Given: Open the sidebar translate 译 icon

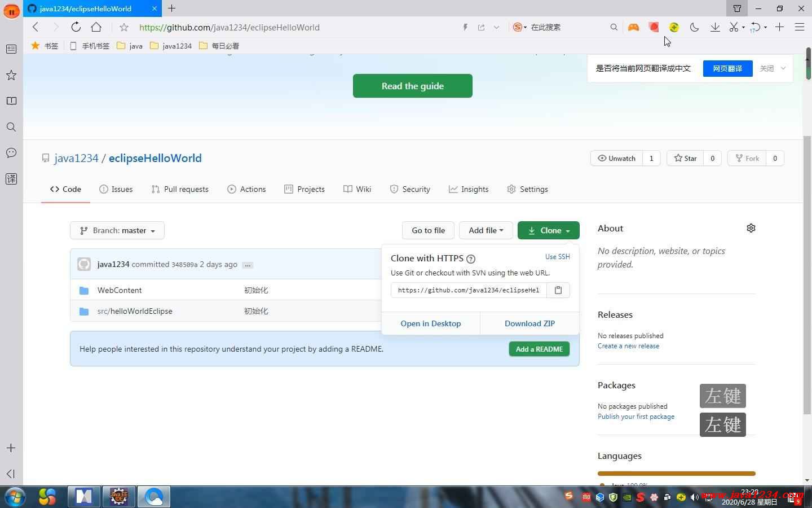Looking at the screenshot, I should 11,179.
